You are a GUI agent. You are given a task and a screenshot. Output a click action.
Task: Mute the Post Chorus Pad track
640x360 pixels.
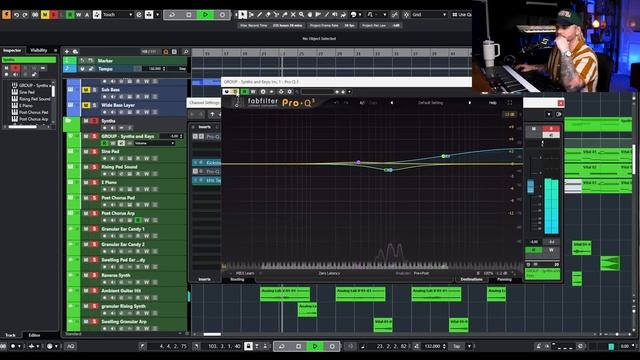pyautogui.click(x=86, y=198)
